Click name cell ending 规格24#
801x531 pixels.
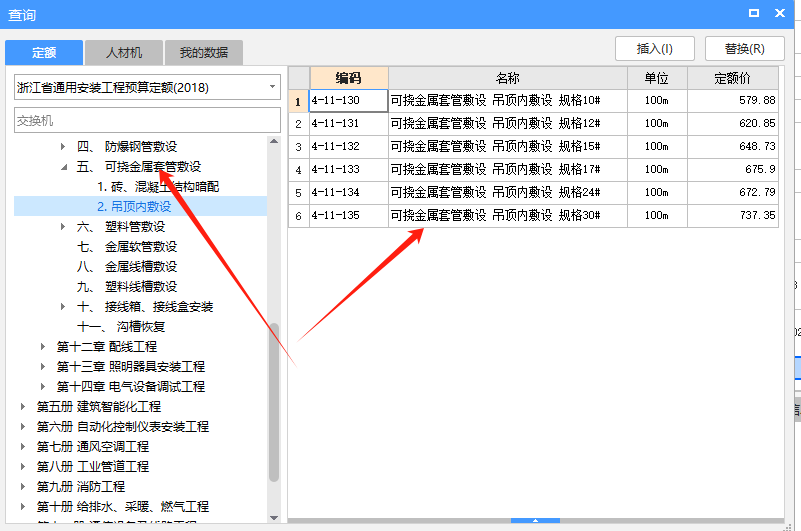[x=508, y=193]
